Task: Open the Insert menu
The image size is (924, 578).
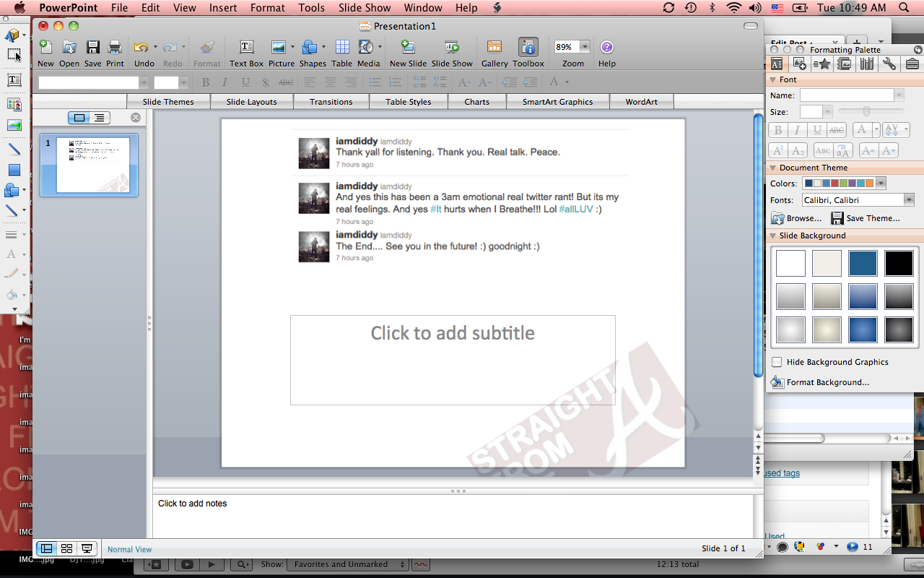Action: (x=223, y=8)
